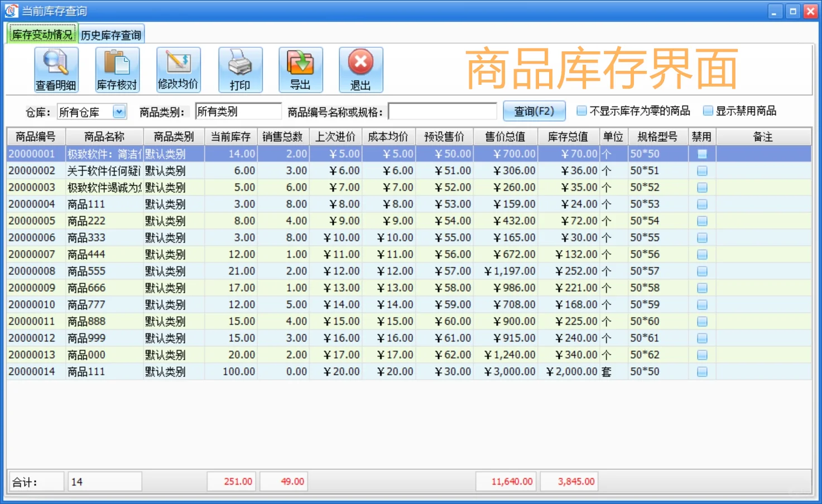Select the 库存核对 stock check icon
The width and height of the screenshot is (822, 504).
(x=117, y=69)
